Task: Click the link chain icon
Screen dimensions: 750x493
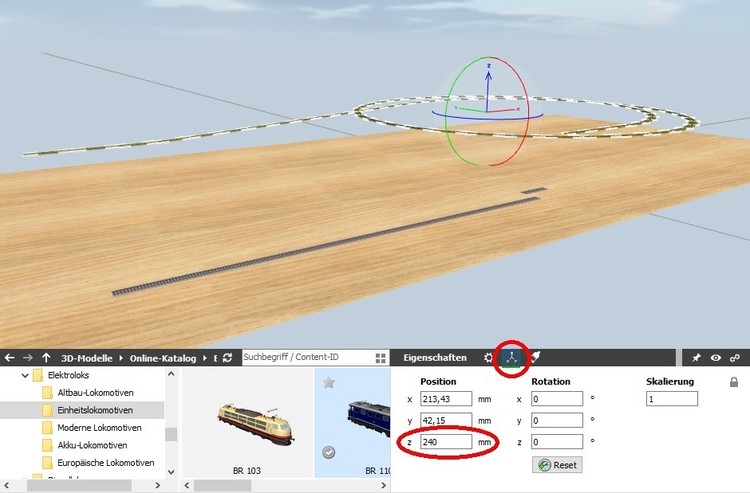Action: (735, 358)
